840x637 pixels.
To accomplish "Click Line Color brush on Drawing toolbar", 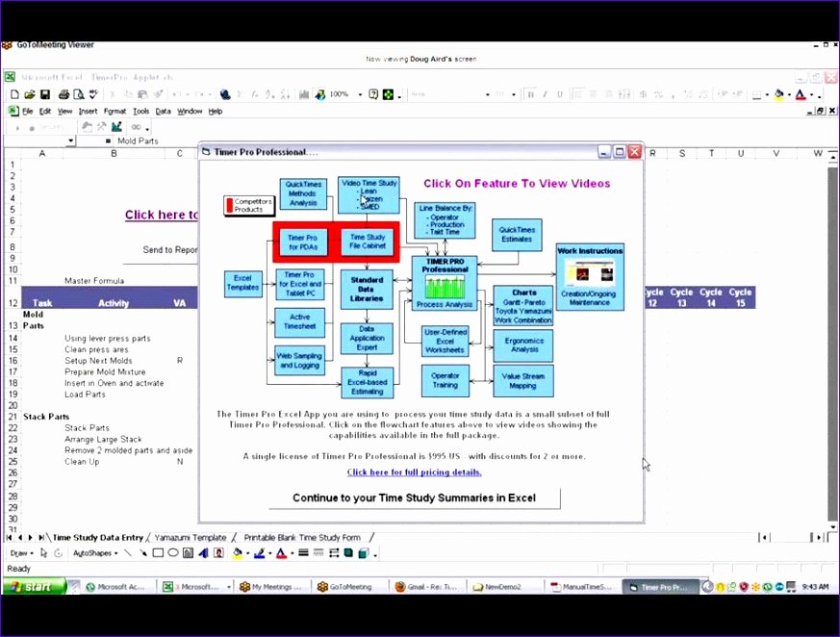I will [x=259, y=553].
